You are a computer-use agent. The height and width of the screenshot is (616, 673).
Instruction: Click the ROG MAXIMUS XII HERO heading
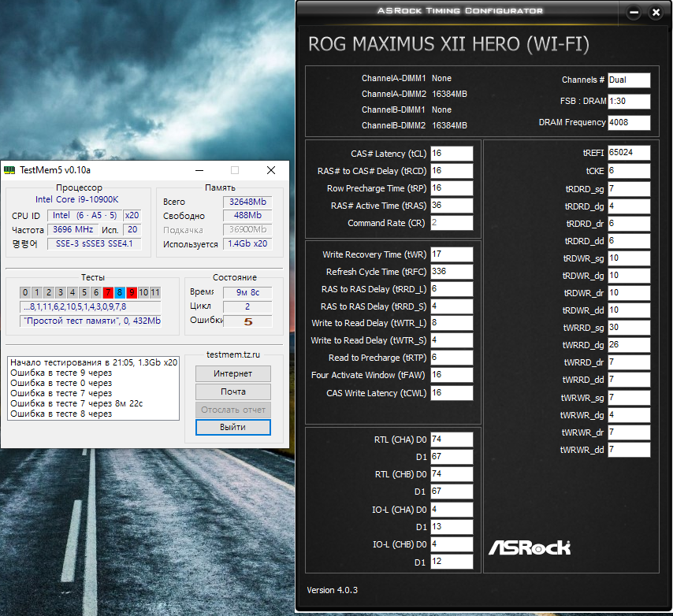pos(448,44)
